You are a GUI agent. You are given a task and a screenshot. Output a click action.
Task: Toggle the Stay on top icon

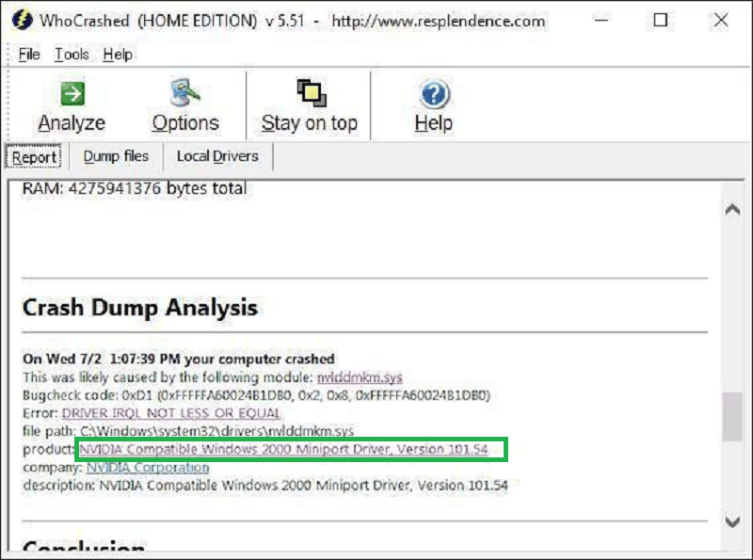point(310,94)
